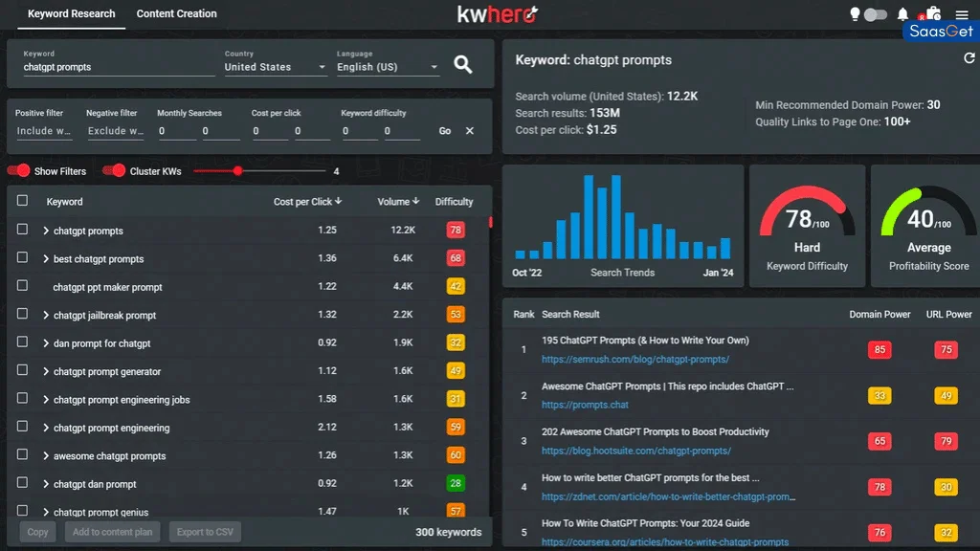Open the blog.hootsuite.com link
This screenshot has height=551, width=980.
636,451
